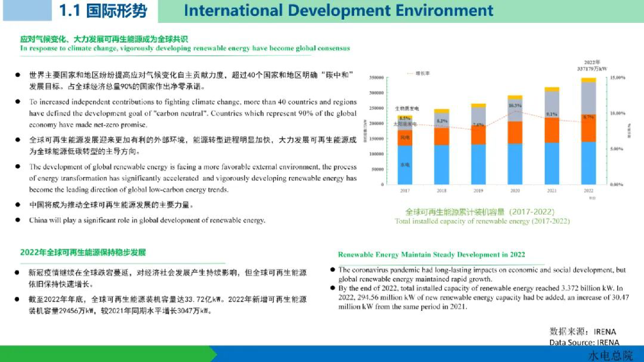Select the '1.1 国际形势' section heading
Screen dimensions: 644x362
point(103,10)
